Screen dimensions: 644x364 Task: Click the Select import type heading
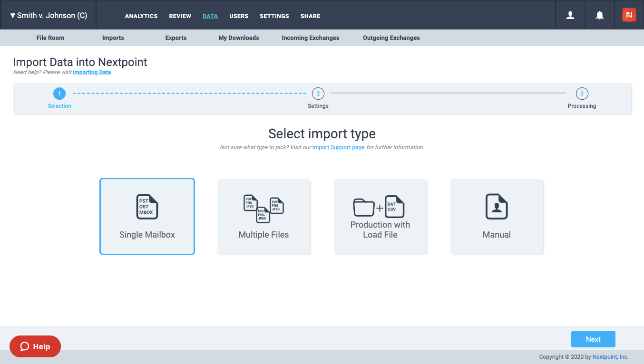[322, 134]
